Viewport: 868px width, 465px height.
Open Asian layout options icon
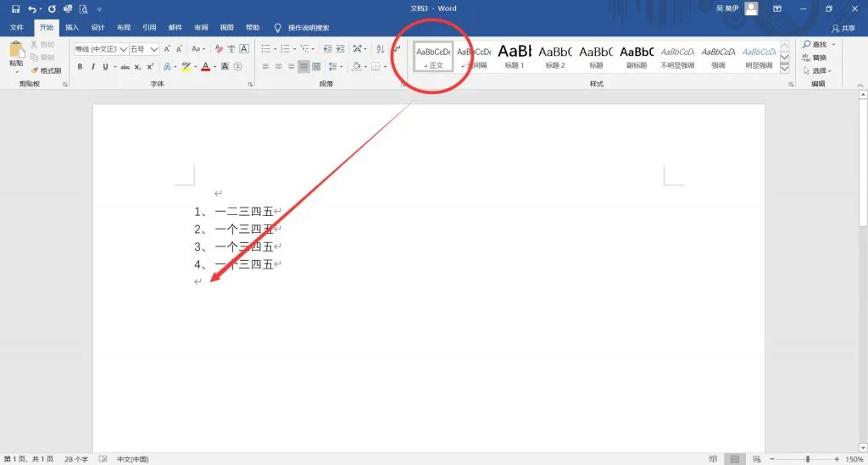pyautogui.click(x=359, y=49)
